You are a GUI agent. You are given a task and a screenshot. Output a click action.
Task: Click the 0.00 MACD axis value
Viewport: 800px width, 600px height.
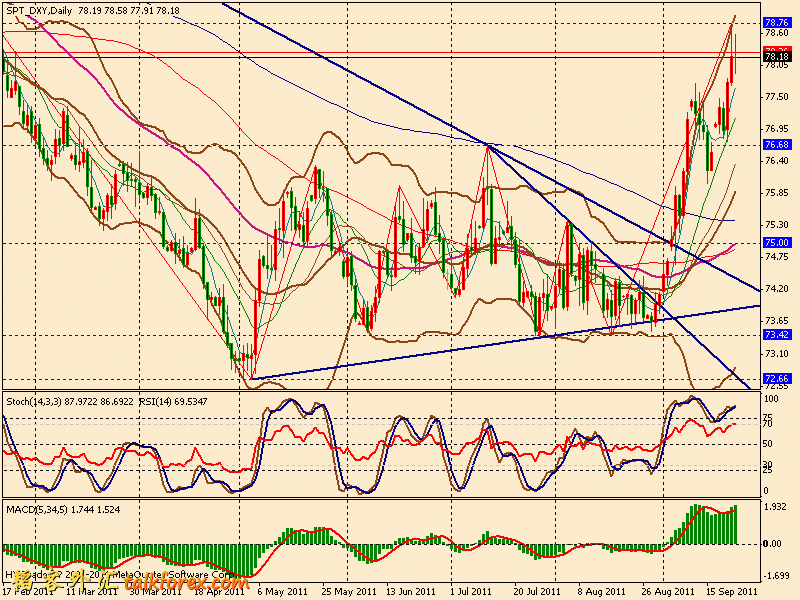[772, 544]
